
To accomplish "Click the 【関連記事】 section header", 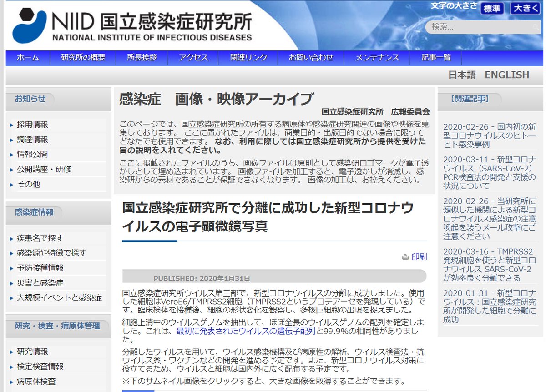I will coord(470,99).
